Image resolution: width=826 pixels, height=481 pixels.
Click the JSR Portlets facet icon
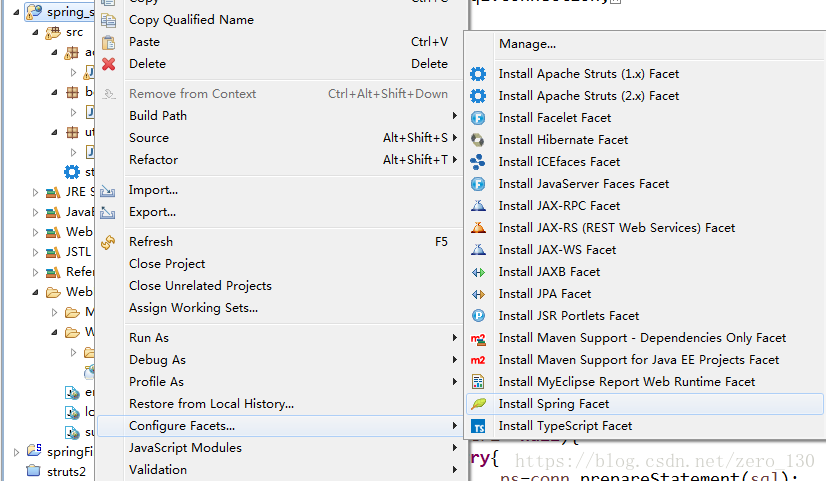478,316
